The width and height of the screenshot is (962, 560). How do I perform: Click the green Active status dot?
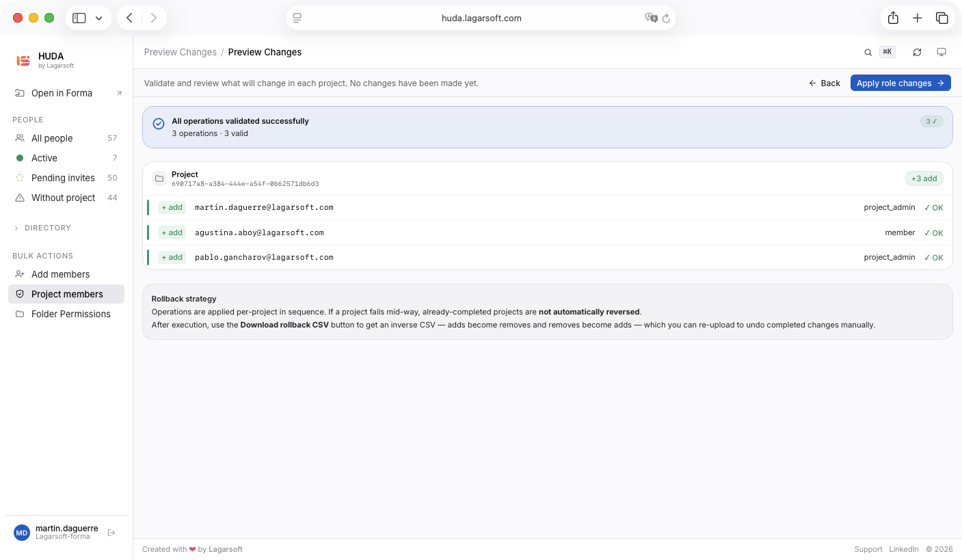point(20,158)
